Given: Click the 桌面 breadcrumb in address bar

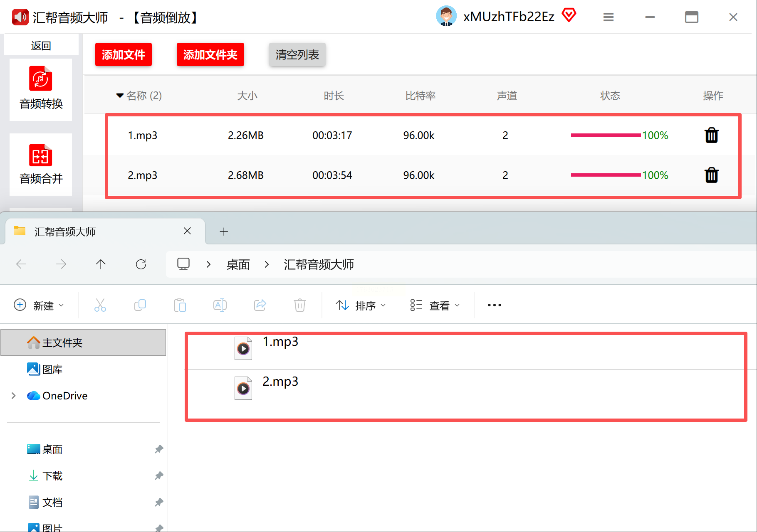Looking at the screenshot, I should [x=238, y=264].
